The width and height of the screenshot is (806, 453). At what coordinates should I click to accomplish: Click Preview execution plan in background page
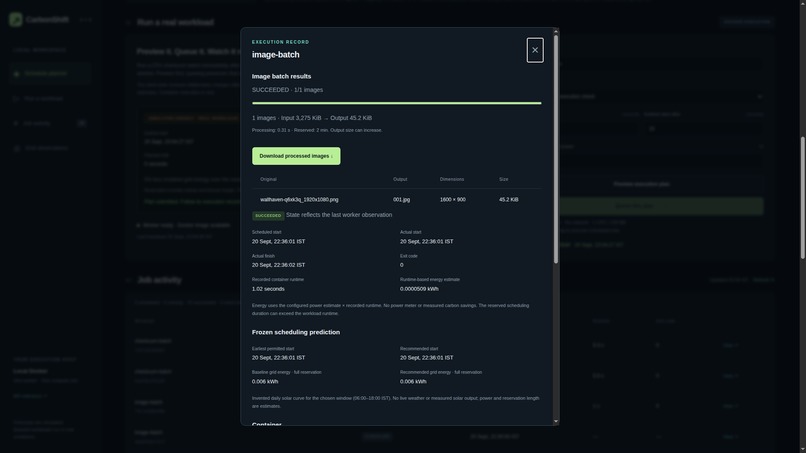641,184
